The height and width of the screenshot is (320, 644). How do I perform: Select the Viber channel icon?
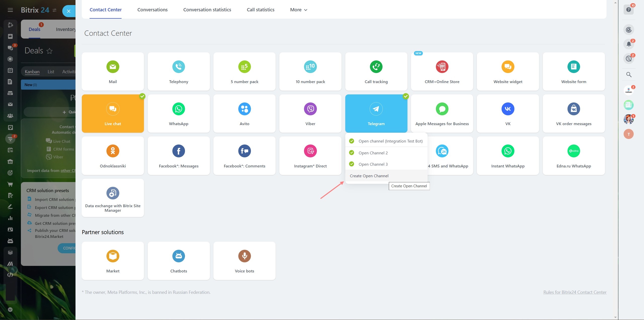click(310, 109)
